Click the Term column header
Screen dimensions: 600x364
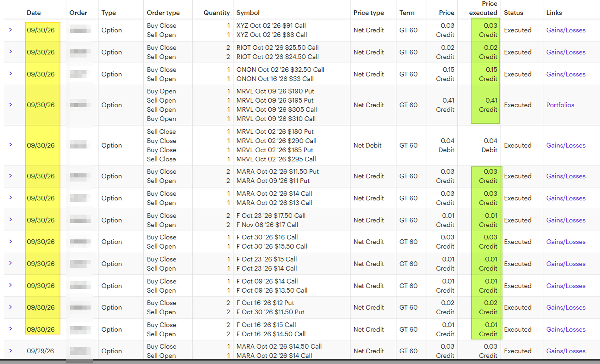click(407, 13)
